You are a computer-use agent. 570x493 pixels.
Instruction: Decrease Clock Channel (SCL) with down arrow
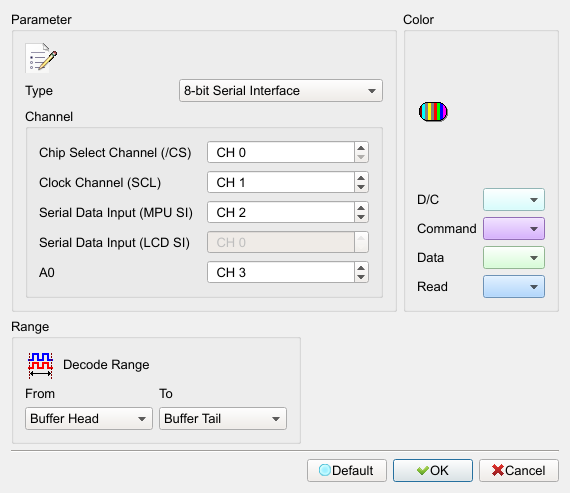(x=361, y=187)
